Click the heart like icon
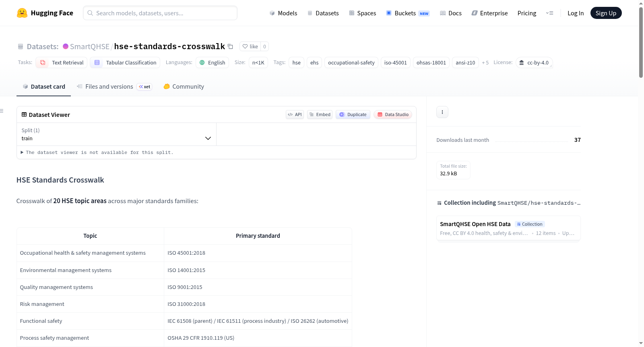Screen dimensions: 644x347 pyautogui.click(x=245, y=46)
